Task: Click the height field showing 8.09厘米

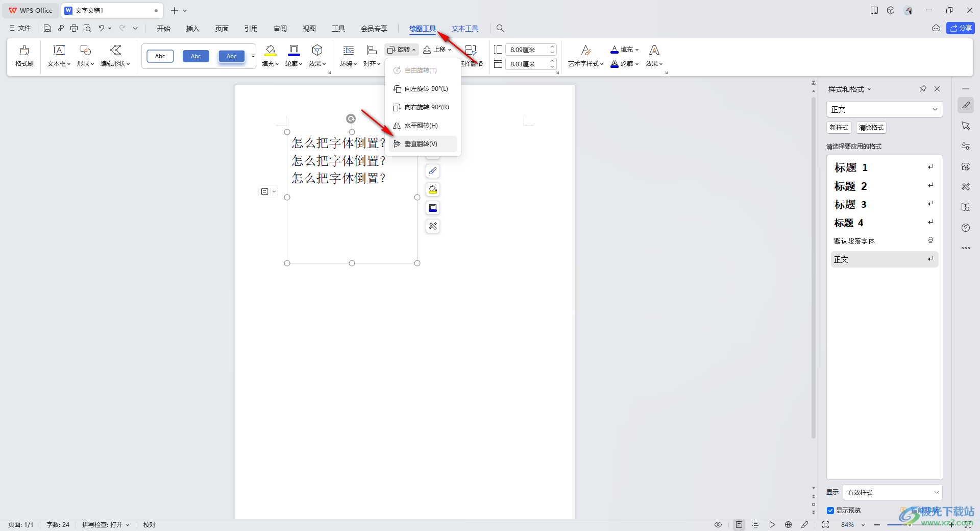Action: click(x=530, y=50)
